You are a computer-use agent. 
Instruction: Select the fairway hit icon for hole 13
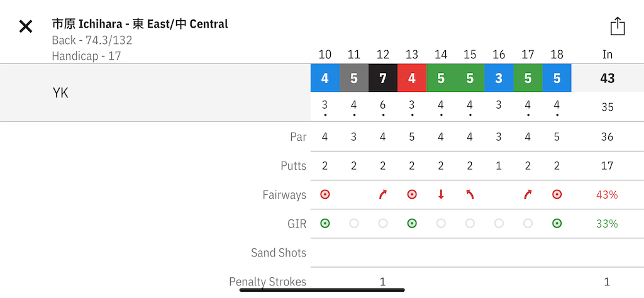(x=412, y=194)
